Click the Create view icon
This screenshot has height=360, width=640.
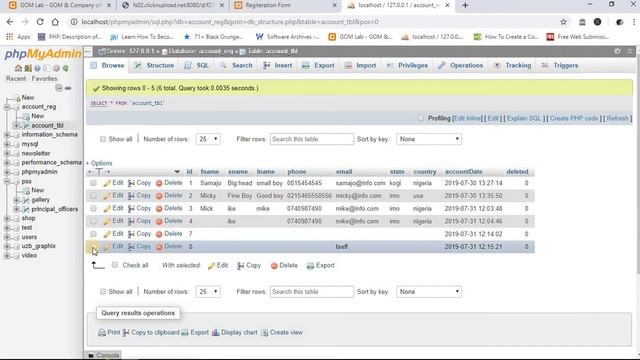pyautogui.click(x=264, y=333)
